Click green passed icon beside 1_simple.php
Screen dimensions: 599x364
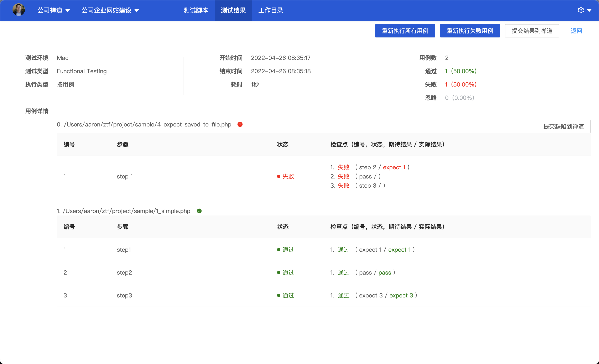click(x=199, y=211)
